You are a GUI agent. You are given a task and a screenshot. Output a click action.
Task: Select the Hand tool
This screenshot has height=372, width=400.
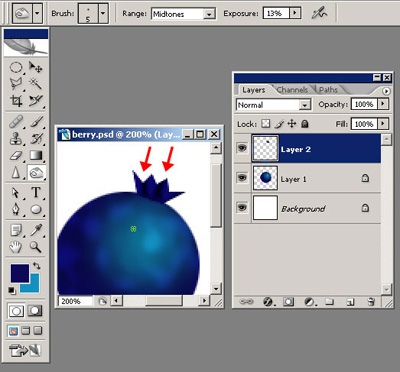pyautogui.click(x=16, y=247)
